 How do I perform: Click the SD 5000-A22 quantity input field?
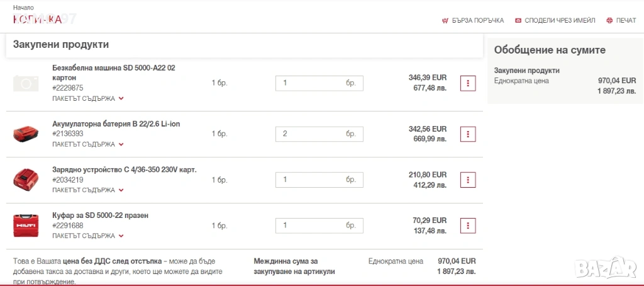(311, 83)
